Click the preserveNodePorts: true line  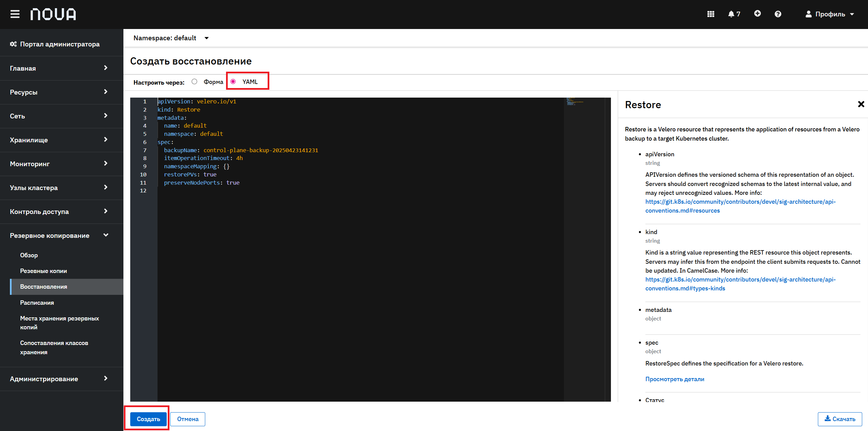point(202,183)
